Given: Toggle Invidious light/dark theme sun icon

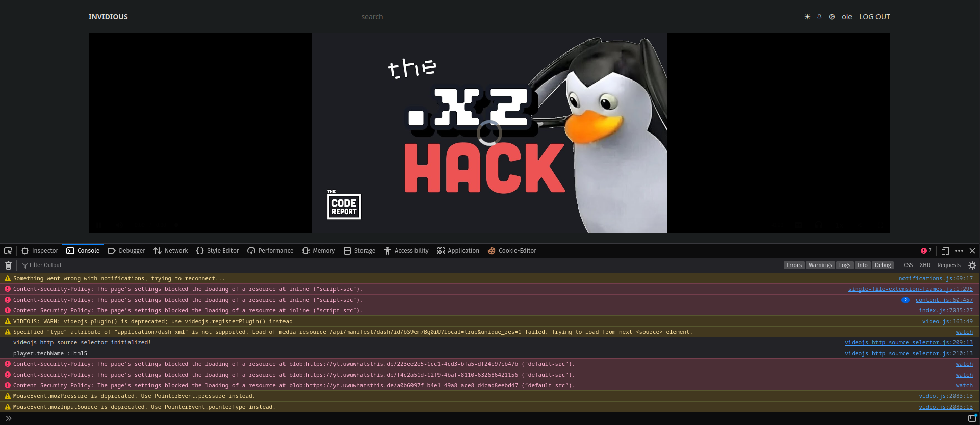Looking at the screenshot, I should tap(807, 17).
